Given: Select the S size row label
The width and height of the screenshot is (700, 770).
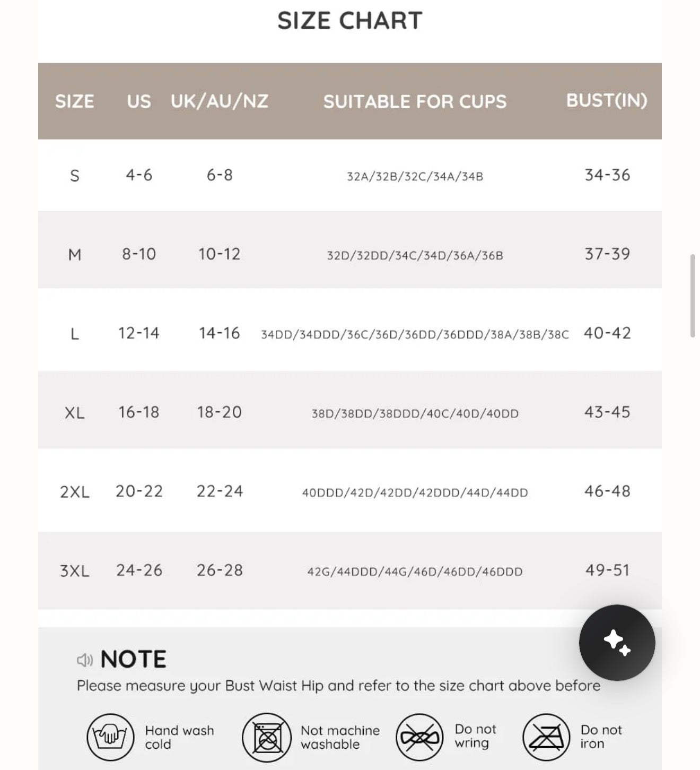Looking at the screenshot, I should pos(75,176).
